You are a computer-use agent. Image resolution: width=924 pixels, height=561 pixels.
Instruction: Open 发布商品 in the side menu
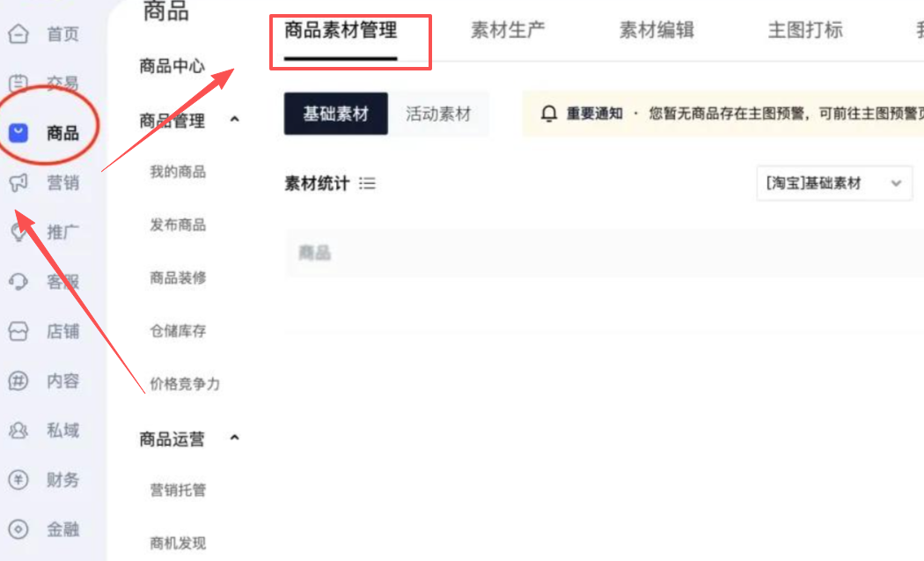pyautogui.click(x=178, y=225)
